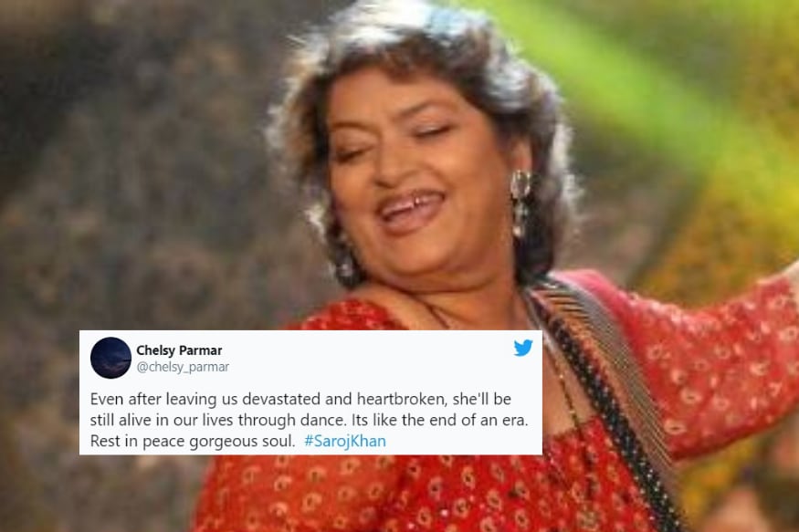Click the display name Chelsy Parmar
Viewport: 799px width, 532px height.
click(x=179, y=350)
